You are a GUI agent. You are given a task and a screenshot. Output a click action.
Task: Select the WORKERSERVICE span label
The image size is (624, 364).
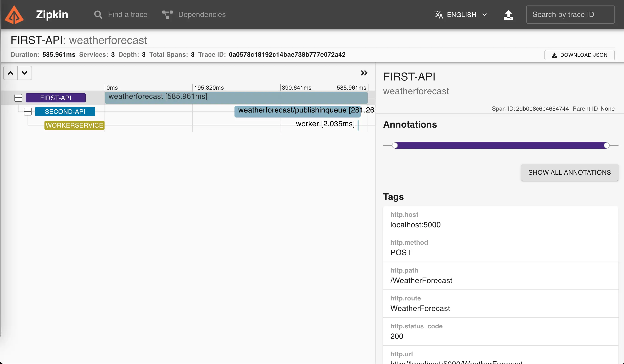[74, 125]
